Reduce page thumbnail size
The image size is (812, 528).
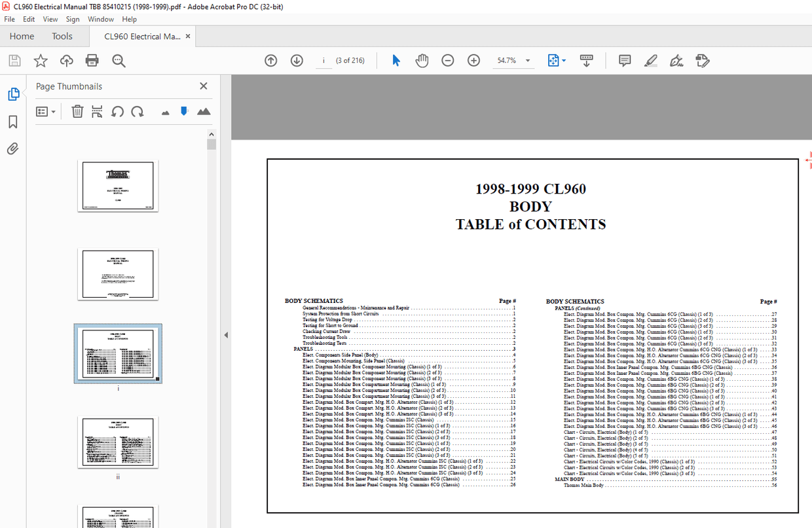165,111
